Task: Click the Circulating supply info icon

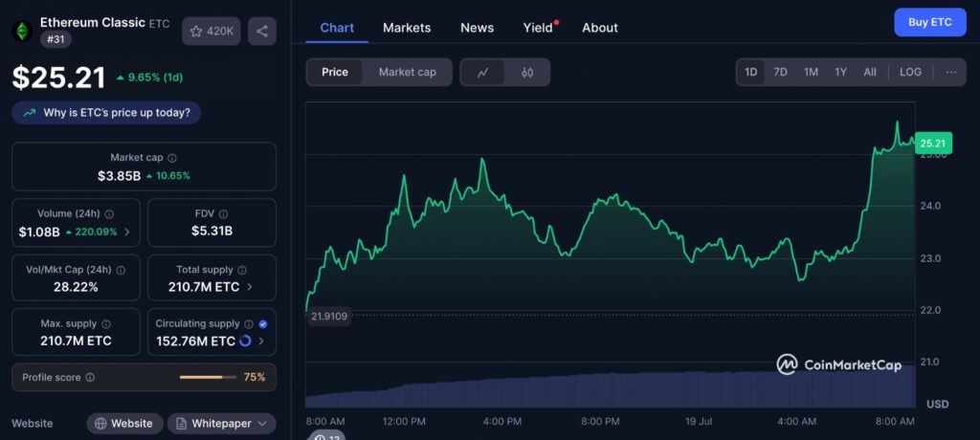Action: point(249,323)
